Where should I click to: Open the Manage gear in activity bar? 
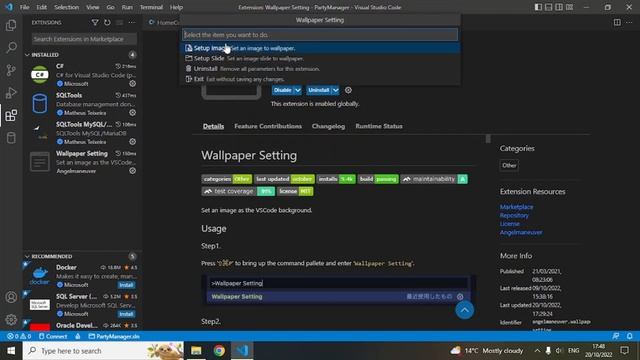(x=11, y=320)
